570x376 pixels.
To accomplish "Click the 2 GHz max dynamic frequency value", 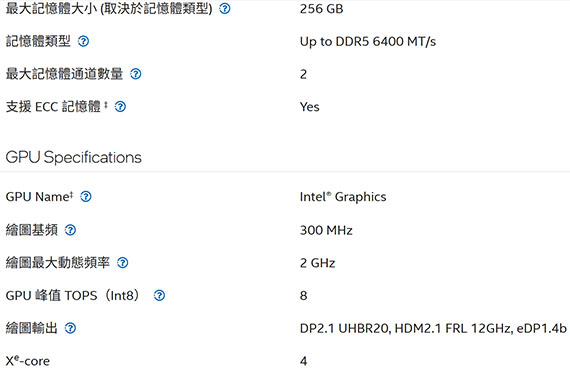I will point(317,263).
